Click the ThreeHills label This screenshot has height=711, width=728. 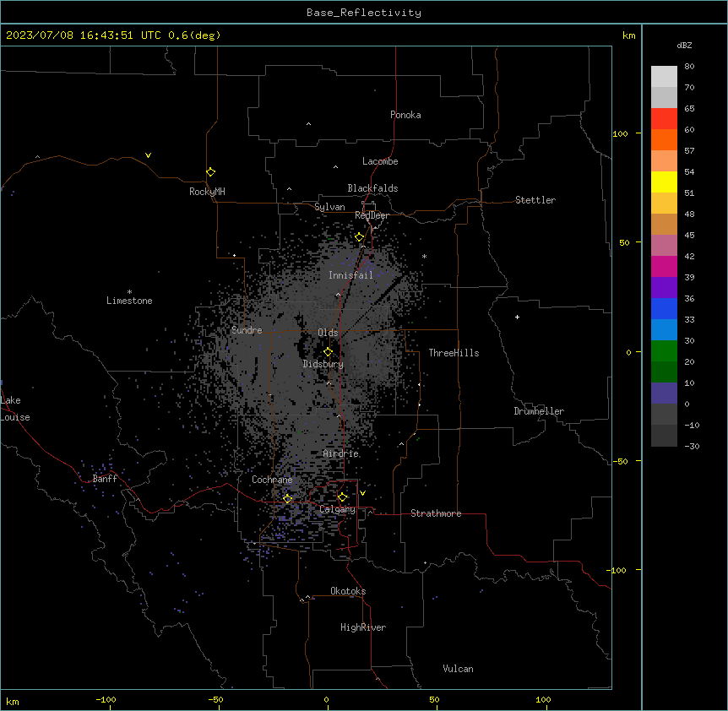pyautogui.click(x=454, y=353)
